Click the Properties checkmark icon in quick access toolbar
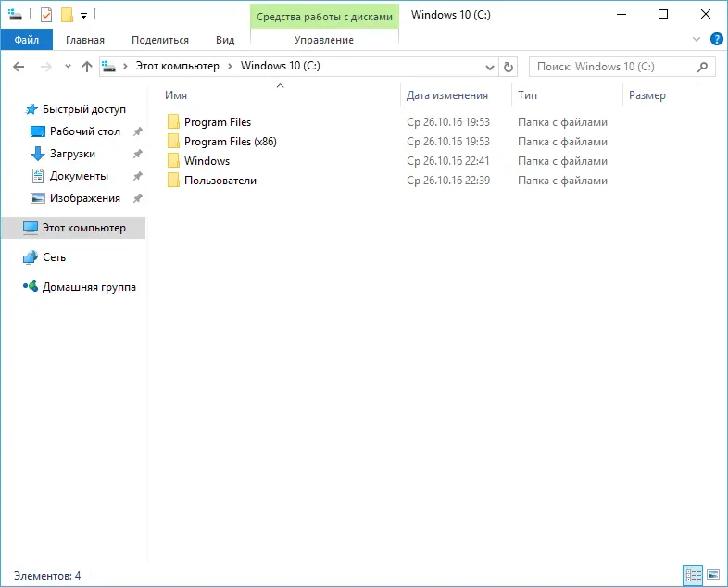The width and height of the screenshot is (728, 587). (46, 15)
